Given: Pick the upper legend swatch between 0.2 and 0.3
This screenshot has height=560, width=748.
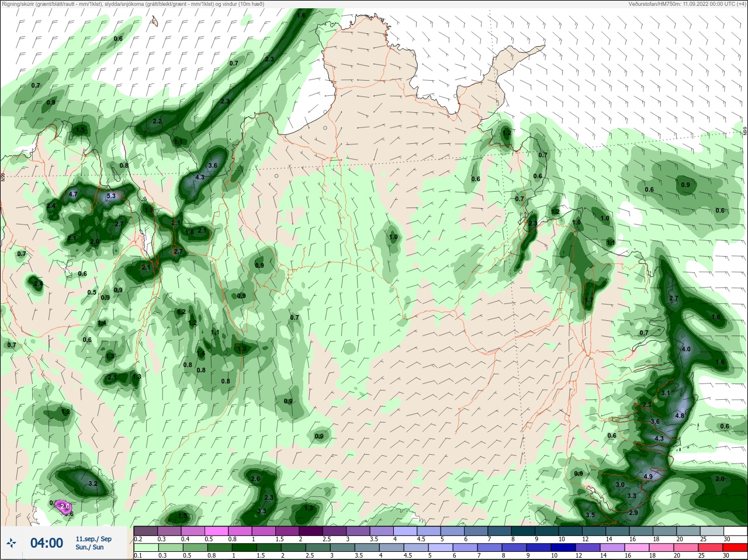Looking at the screenshot, I should (146, 531).
